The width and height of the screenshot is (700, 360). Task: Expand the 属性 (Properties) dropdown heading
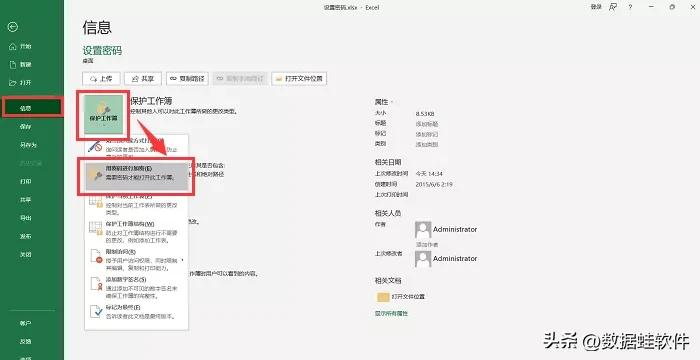click(384, 102)
